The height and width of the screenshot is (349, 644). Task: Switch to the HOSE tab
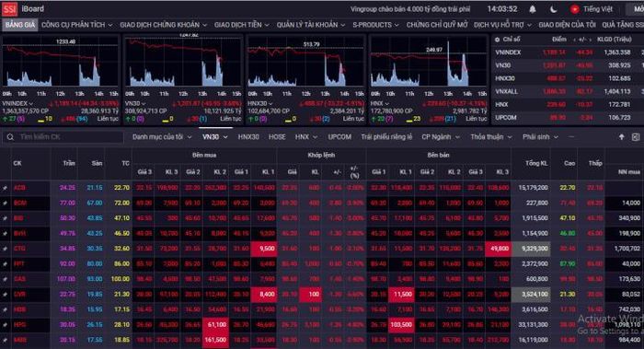[x=277, y=137]
